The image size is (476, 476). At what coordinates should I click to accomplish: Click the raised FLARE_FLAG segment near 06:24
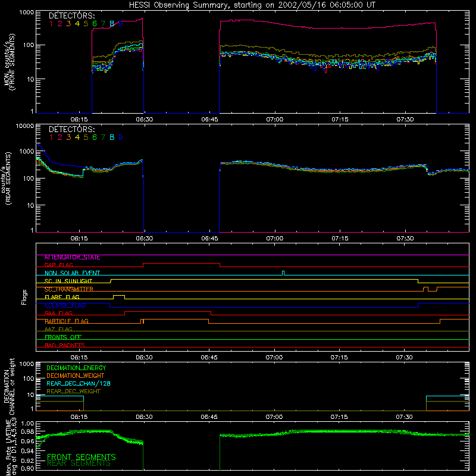[119, 297]
